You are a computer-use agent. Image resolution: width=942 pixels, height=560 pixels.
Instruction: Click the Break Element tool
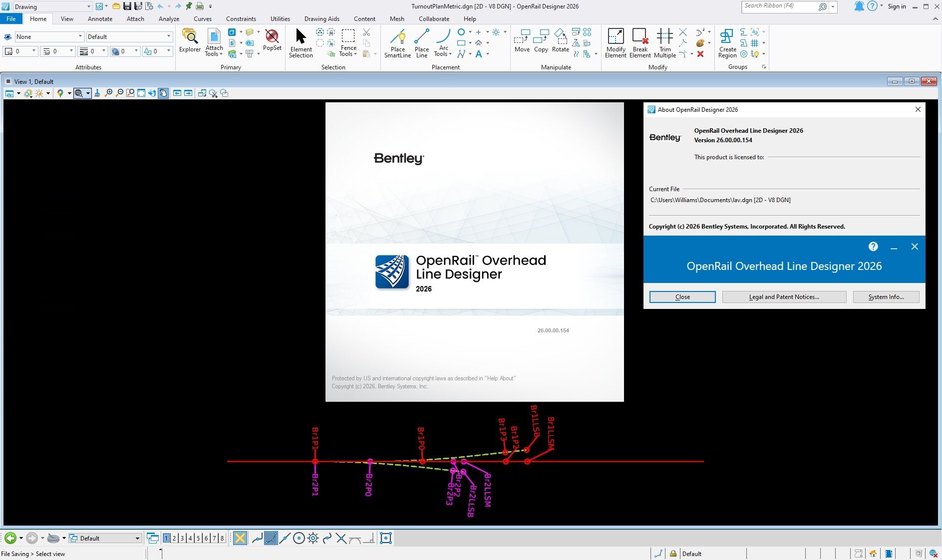pos(640,43)
